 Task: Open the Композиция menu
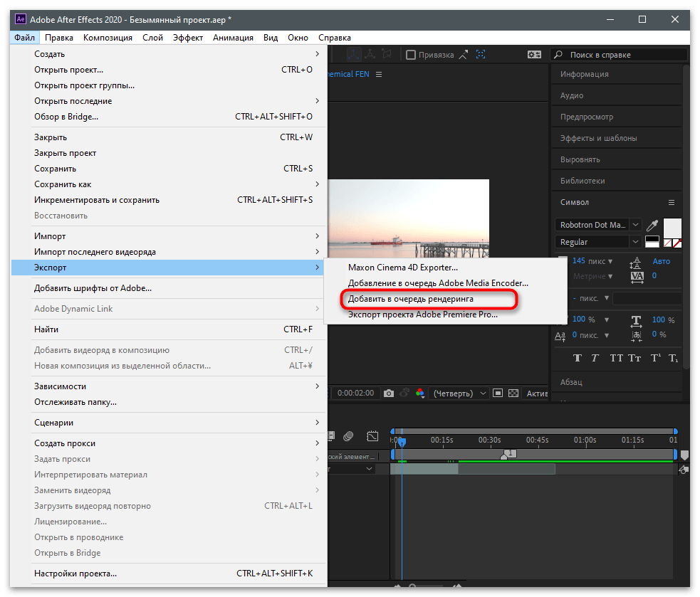108,38
